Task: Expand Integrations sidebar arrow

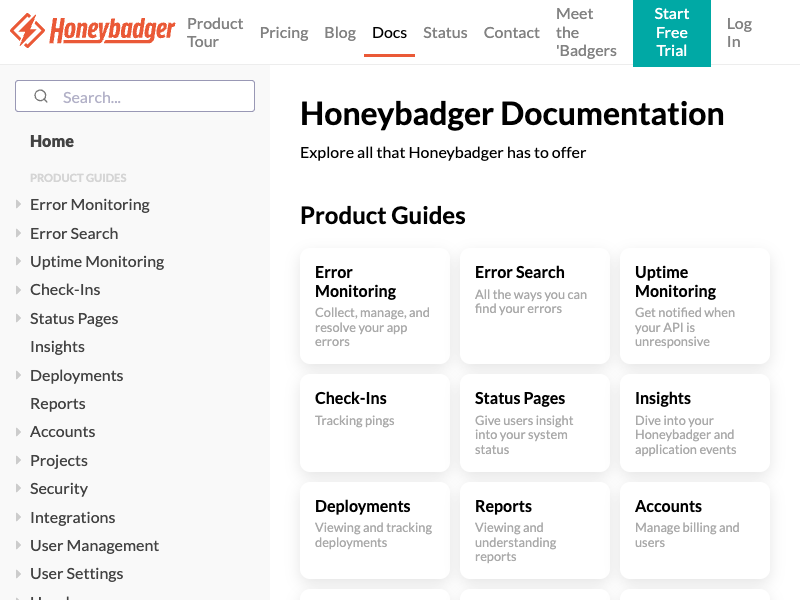Action: (18, 517)
